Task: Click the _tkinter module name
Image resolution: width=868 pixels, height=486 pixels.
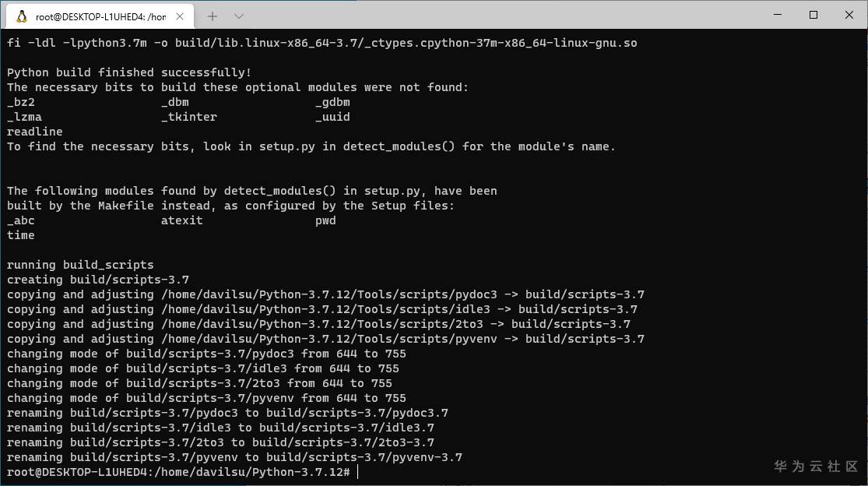Action: pyautogui.click(x=189, y=117)
